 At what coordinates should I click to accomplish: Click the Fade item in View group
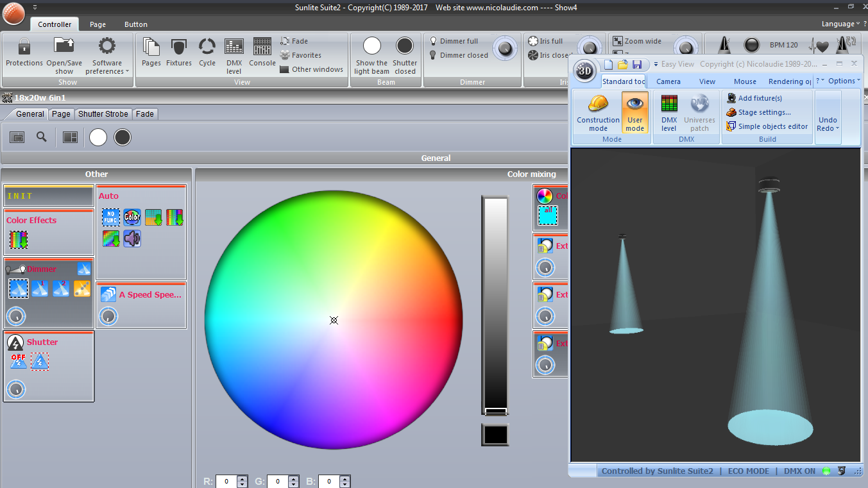(x=294, y=41)
